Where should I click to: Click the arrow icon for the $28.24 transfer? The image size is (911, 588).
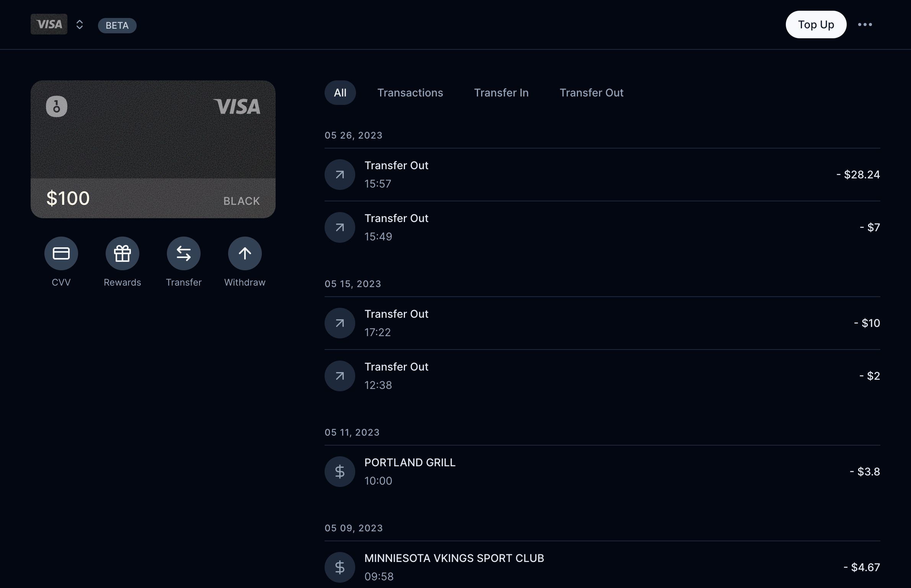(x=340, y=175)
